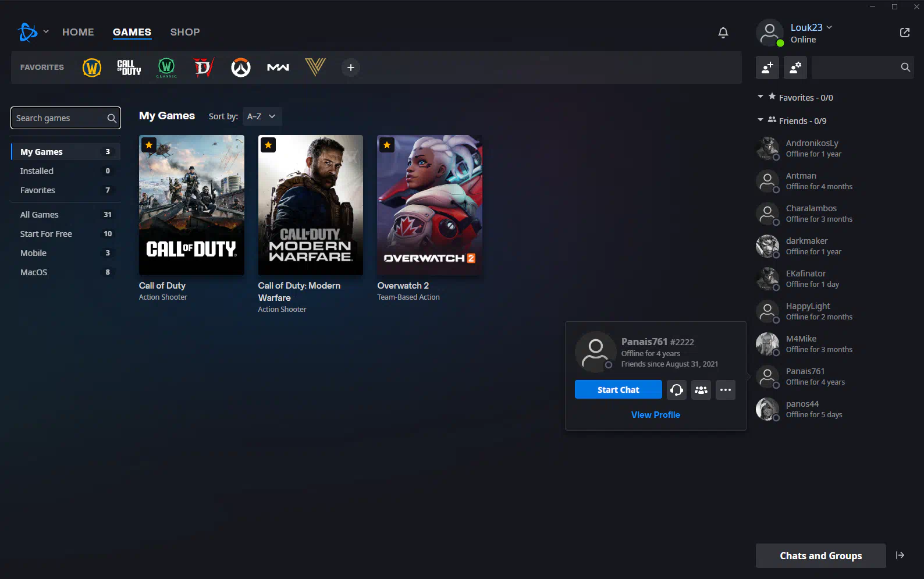Viewport: 924px width, 579px height.
Task: Go to the HOME tab
Action: [x=78, y=32]
